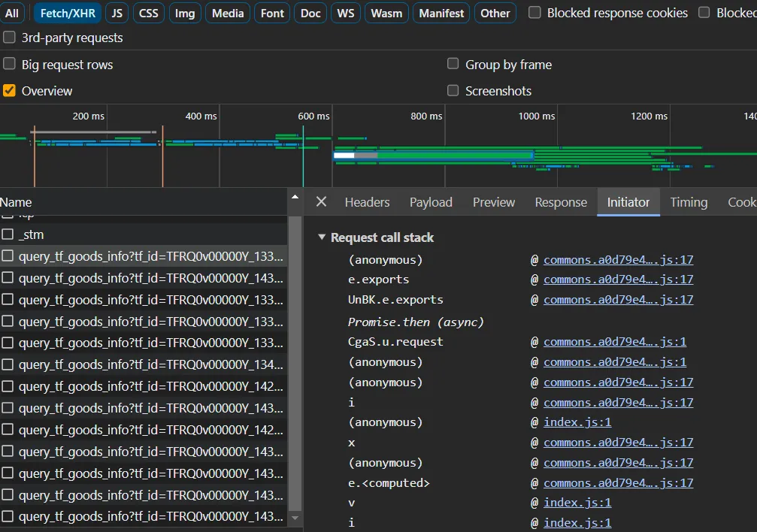Click the Promise.then (async) stack entry
757x532 pixels.
[x=416, y=322]
